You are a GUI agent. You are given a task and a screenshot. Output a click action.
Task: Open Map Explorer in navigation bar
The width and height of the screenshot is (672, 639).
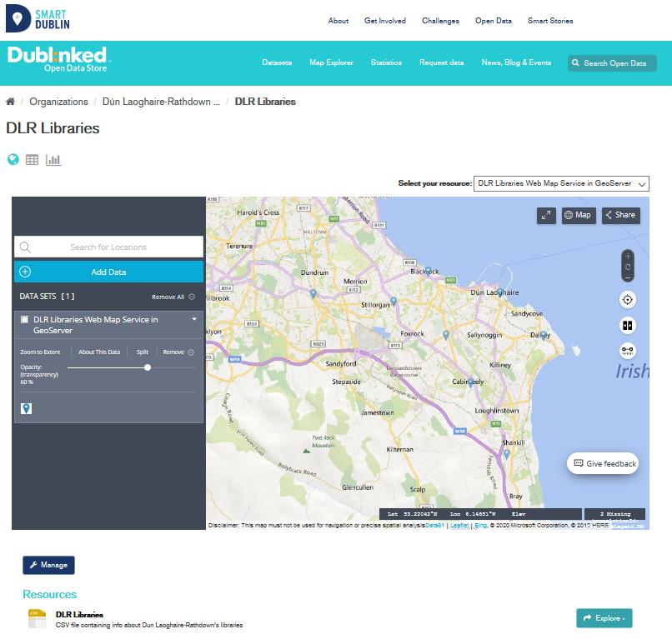click(x=331, y=62)
